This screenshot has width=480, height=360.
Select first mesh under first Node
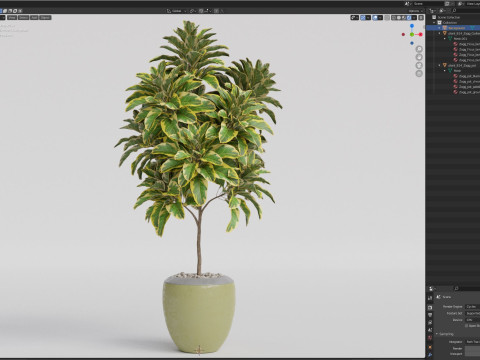pos(467,44)
